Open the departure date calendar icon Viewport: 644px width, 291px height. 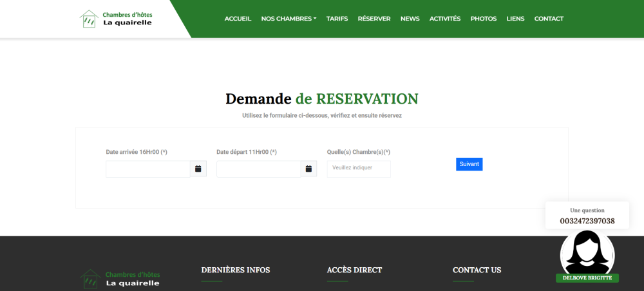pyautogui.click(x=308, y=169)
